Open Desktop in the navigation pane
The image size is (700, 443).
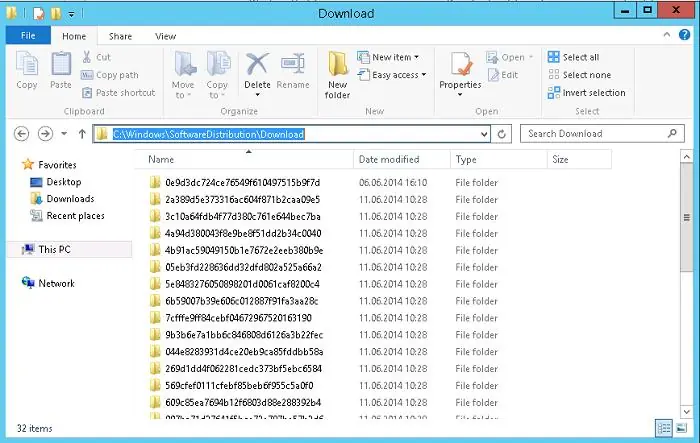pyautogui.click(x=55, y=182)
